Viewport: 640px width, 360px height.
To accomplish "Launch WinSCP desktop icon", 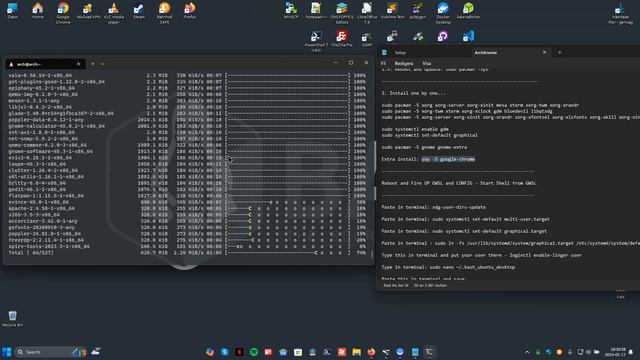I will point(291,11).
